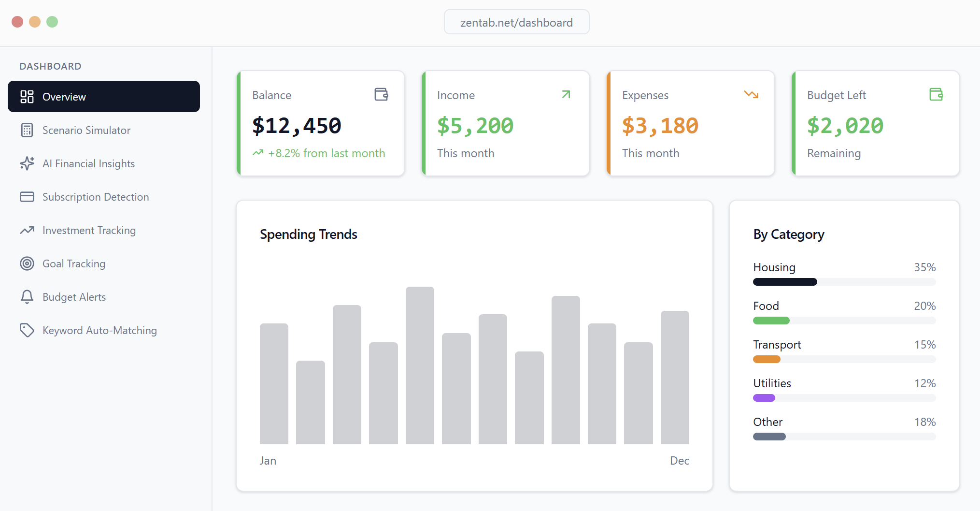Click the +8.2% from last month text
Image resolution: width=980 pixels, height=511 pixels.
point(327,153)
